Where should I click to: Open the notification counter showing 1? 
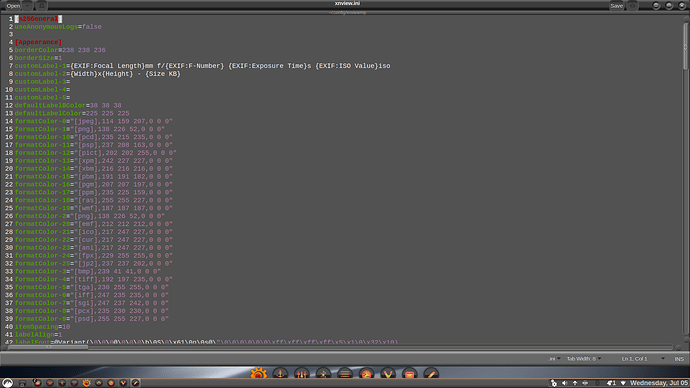611,383
